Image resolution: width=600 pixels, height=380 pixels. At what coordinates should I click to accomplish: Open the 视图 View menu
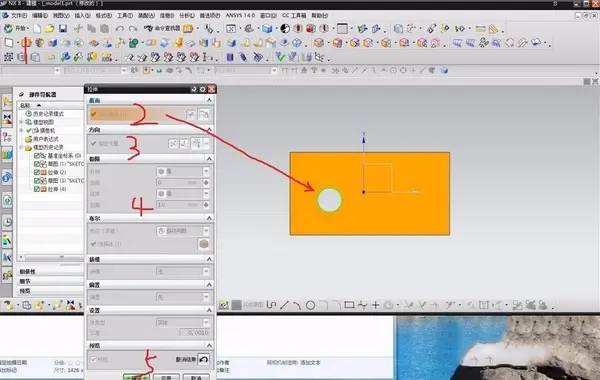(61, 15)
